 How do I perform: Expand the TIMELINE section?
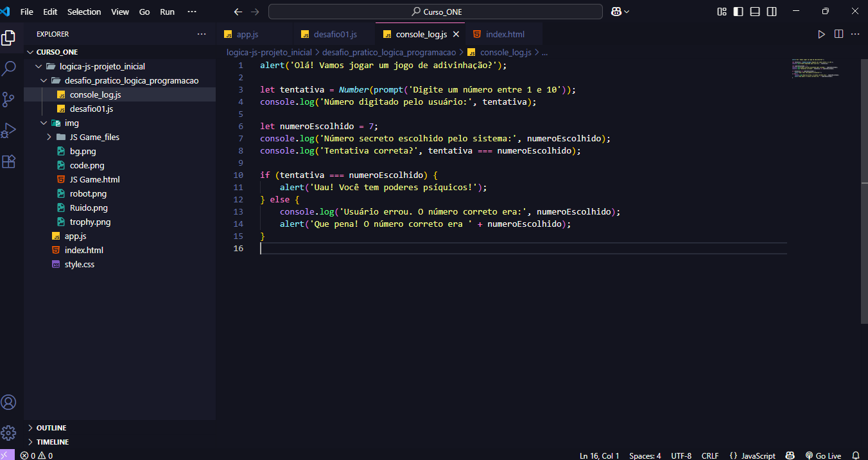click(119, 442)
